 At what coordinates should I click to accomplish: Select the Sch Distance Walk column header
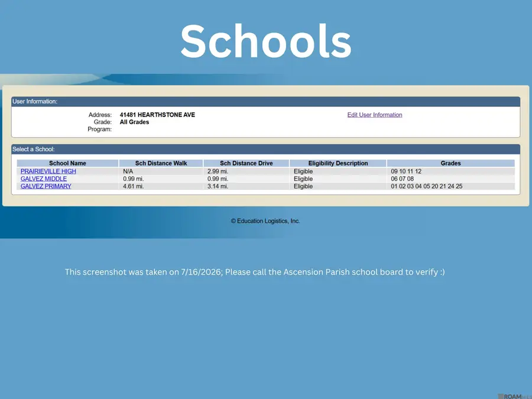[x=161, y=163]
